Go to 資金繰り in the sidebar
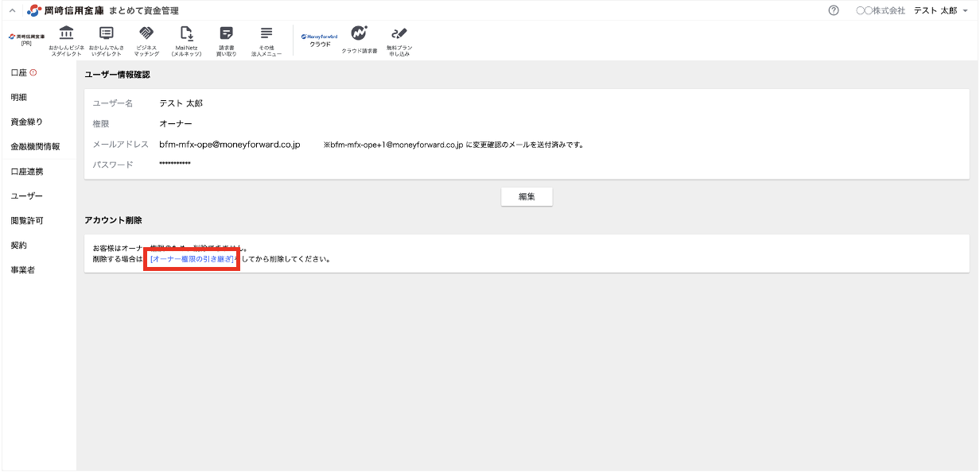The height and width of the screenshot is (472, 980). pos(26,122)
